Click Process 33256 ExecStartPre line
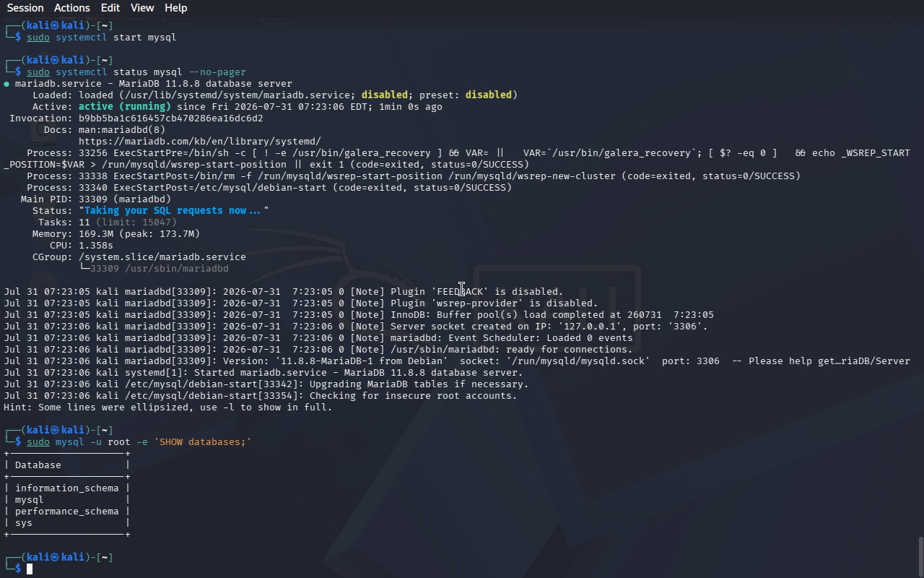 [457, 159]
